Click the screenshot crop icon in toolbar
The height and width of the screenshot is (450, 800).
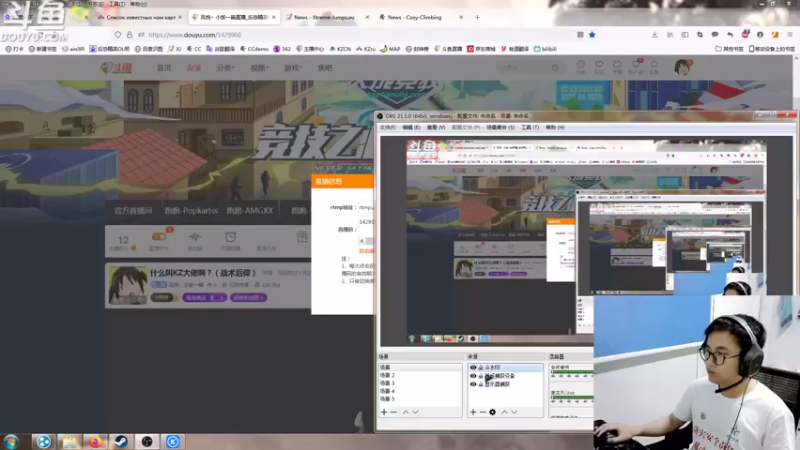pos(699,35)
